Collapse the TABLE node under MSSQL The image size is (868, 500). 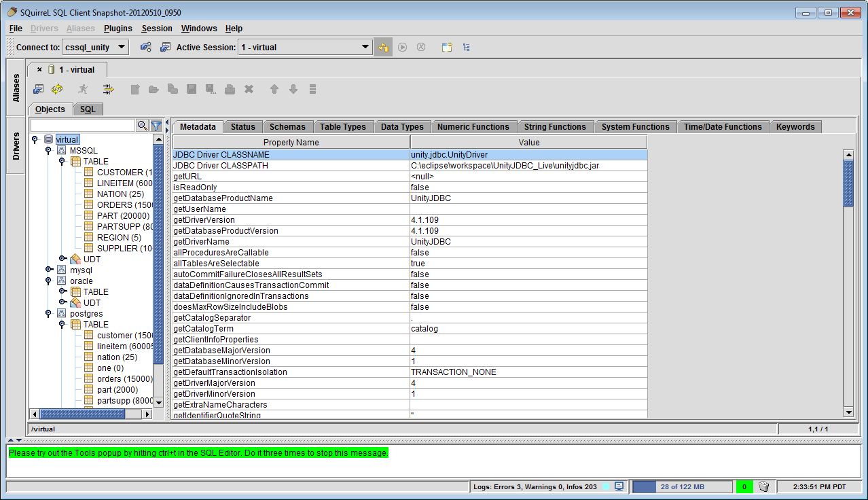[62, 161]
